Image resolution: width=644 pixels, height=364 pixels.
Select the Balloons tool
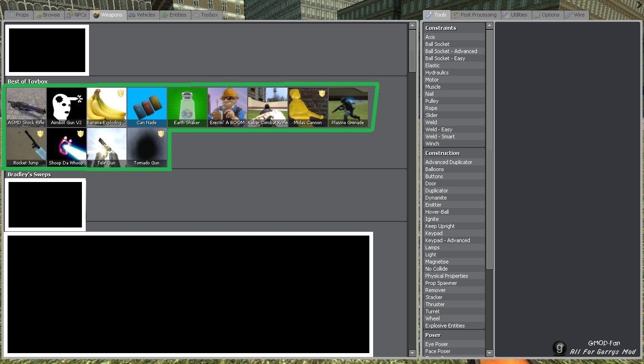(x=454, y=169)
